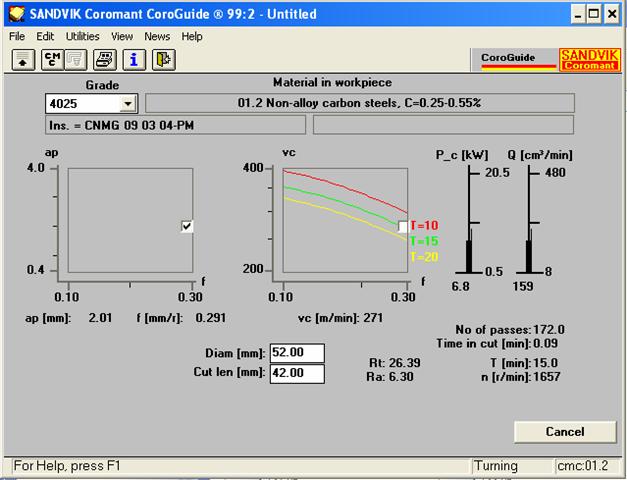Select the green T=15 legend label

click(424, 241)
